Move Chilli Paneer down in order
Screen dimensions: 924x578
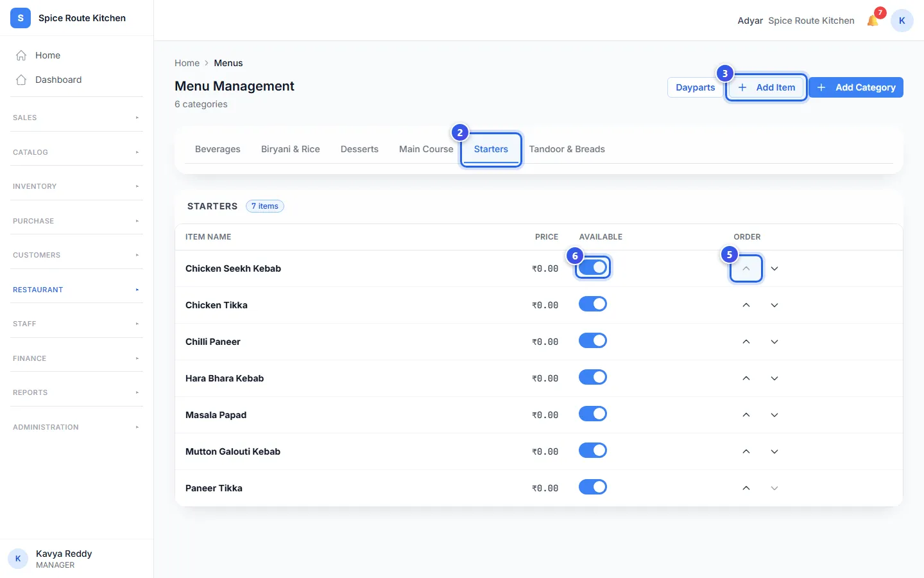(774, 342)
